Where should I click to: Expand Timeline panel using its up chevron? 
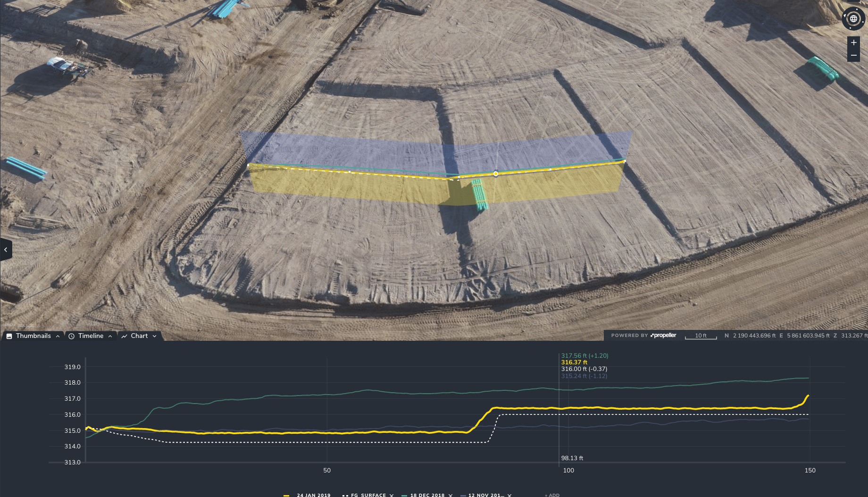(x=110, y=337)
